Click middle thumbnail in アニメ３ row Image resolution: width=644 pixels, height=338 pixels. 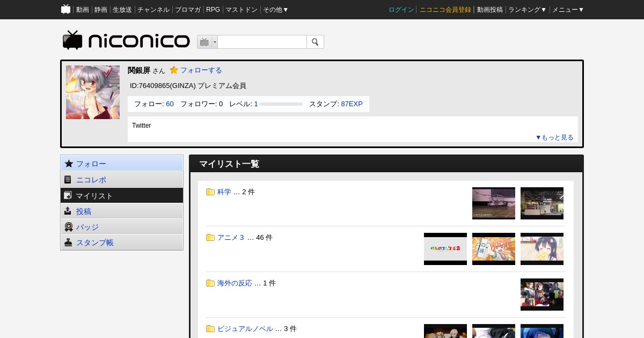pyautogui.click(x=494, y=249)
